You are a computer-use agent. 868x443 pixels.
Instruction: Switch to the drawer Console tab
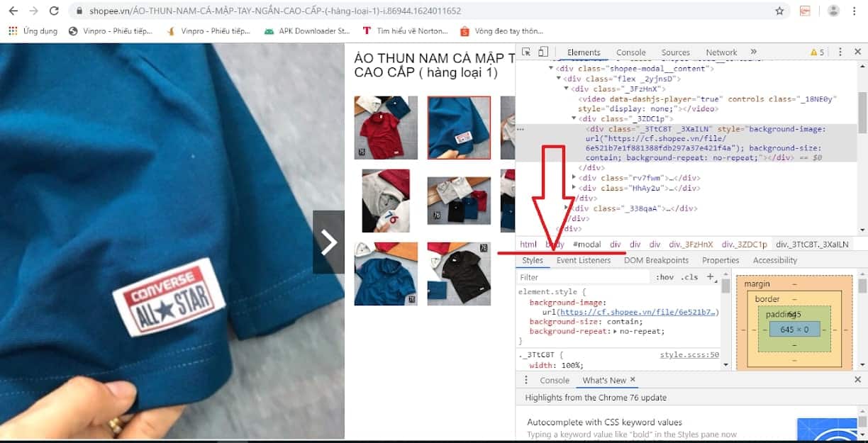click(x=555, y=381)
